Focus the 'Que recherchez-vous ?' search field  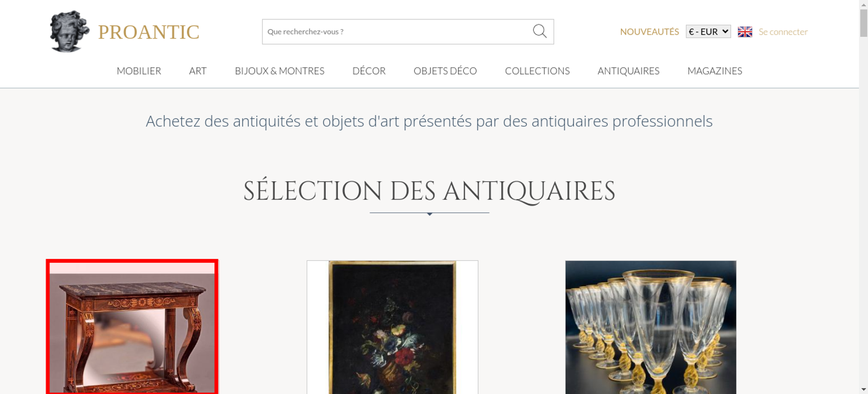(x=397, y=32)
